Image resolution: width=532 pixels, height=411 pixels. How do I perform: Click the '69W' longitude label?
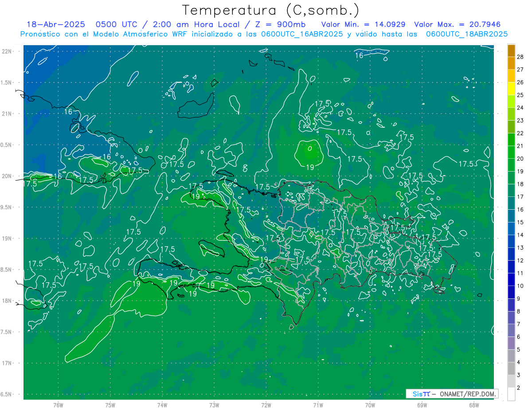[x=422, y=405]
